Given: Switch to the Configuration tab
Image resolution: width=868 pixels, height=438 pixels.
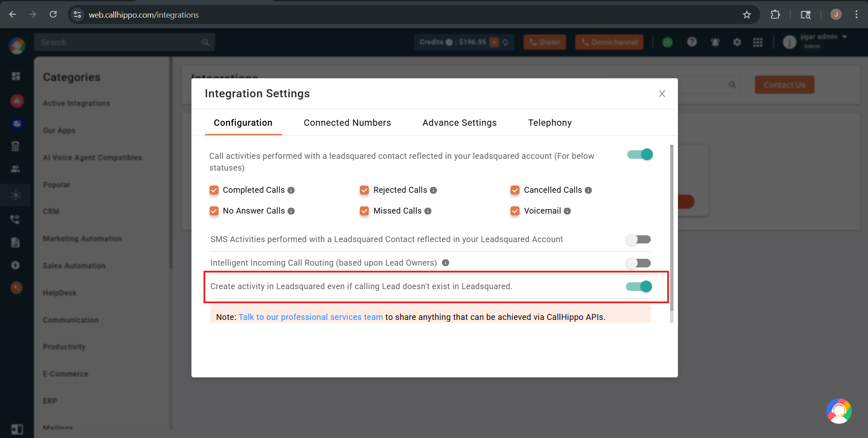Looking at the screenshot, I should (x=243, y=123).
